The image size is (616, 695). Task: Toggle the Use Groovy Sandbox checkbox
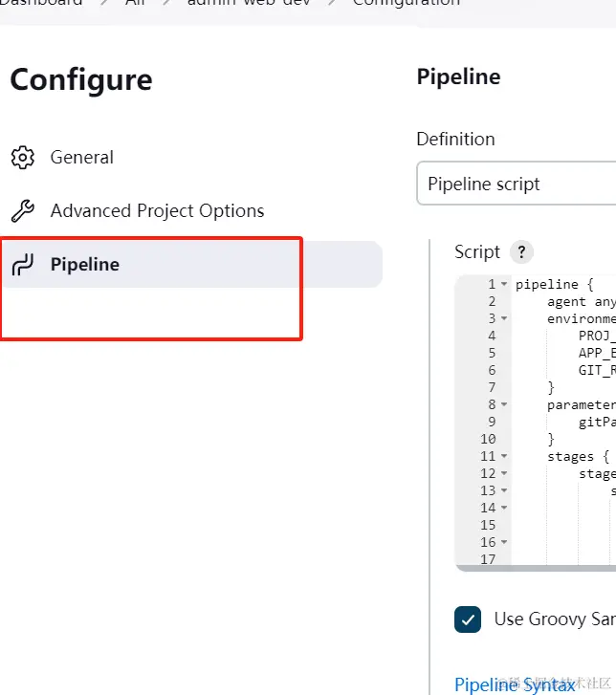pyautogui.click(x=468, y=619)
